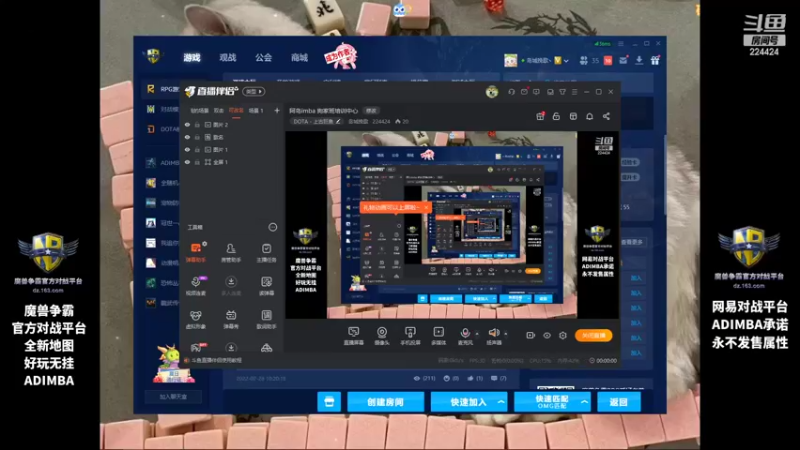This screenshot has width=800, height=450.
Task: Switch to 商城 tab in battle platform
Action: [x=299, y=58]
